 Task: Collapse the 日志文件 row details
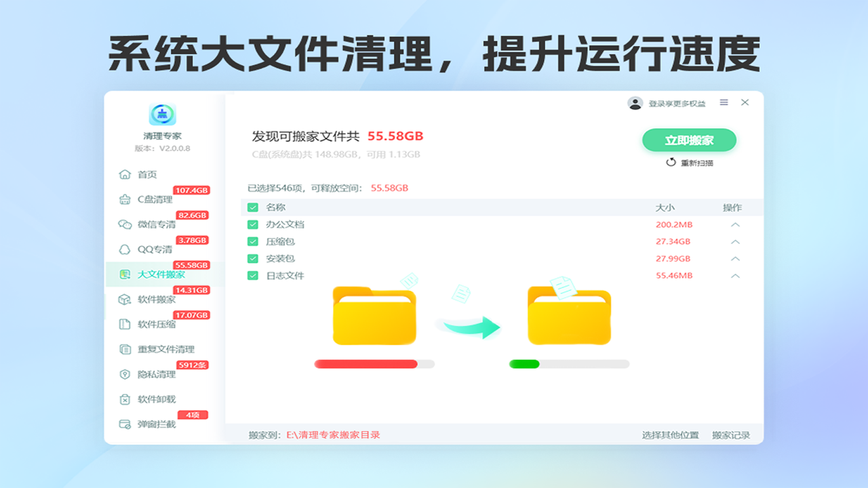click(x=735, y=276)
